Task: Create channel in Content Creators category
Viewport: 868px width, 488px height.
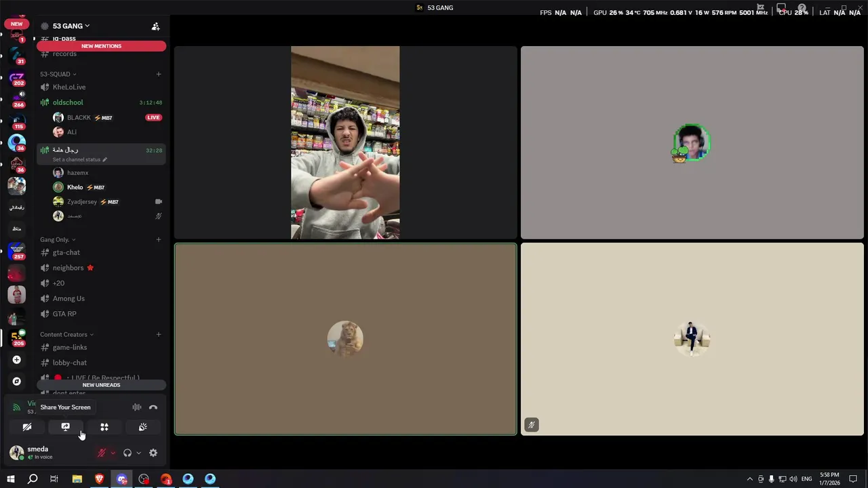Action: 159,334
